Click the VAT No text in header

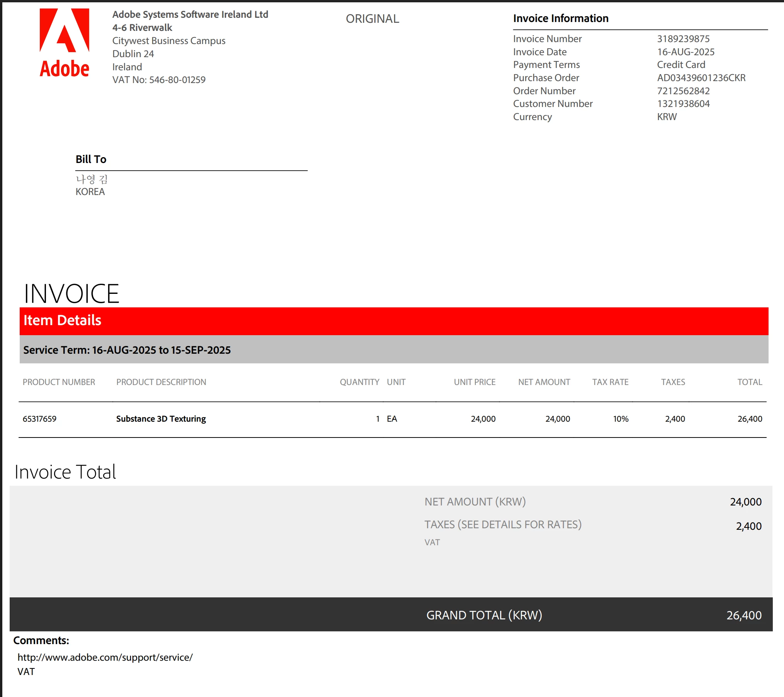pos(159,80)
